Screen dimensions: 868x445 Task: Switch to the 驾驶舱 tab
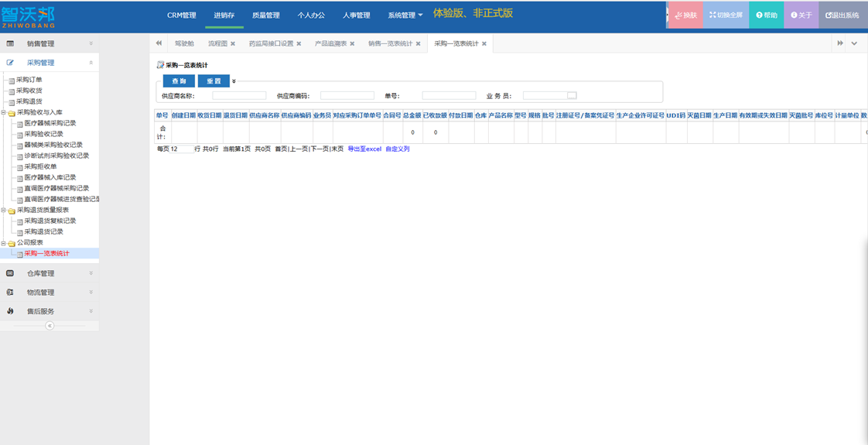(x=184, y=43)
